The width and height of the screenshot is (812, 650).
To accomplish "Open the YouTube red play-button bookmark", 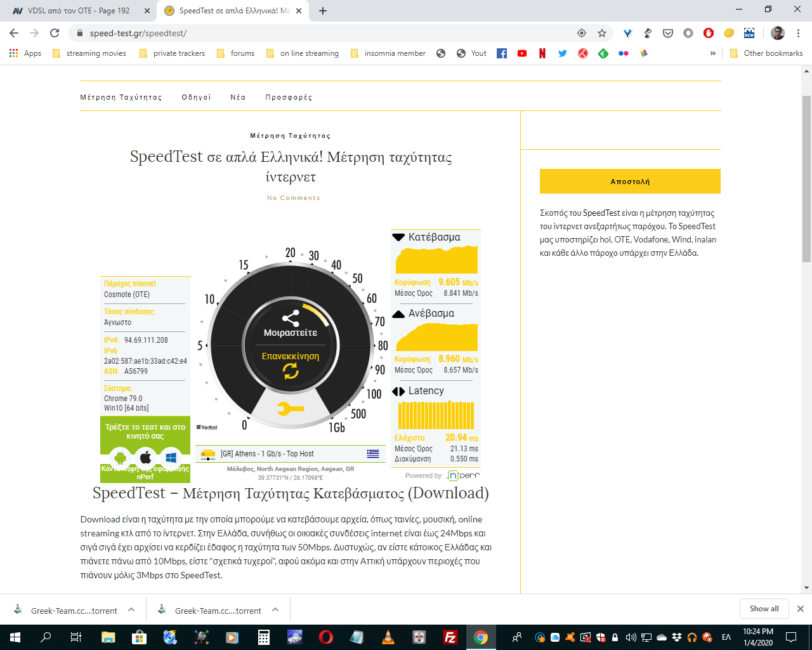I will click(x=522, y=53).
